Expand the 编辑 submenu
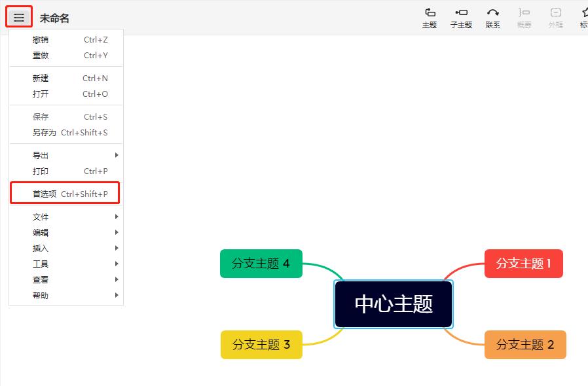This screenshot has height=386, width=588. pos(66,233)
